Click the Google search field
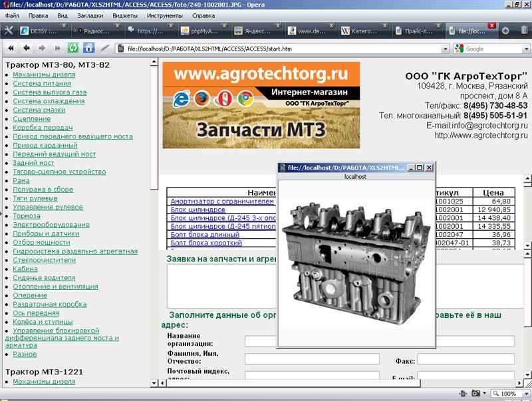This screenshot has height=401, width=532. (x=493, y=49)
